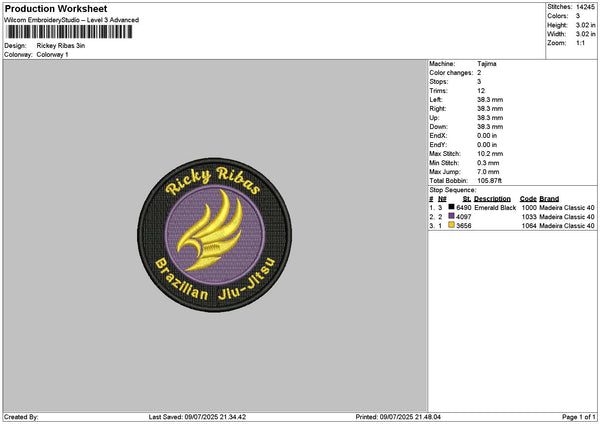Click the Min Stitch value 0.3 mm

pyautogui.click(x=488, y=163)
